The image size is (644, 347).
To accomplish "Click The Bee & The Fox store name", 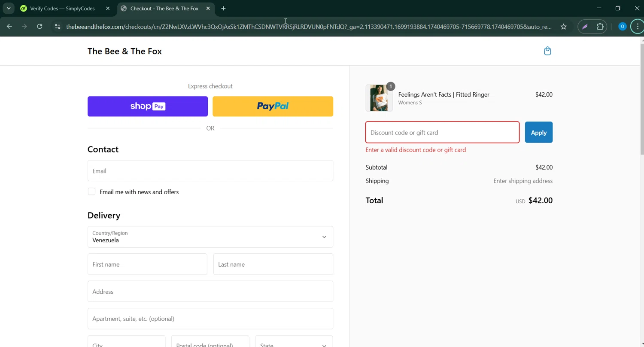I will [125, 51].
